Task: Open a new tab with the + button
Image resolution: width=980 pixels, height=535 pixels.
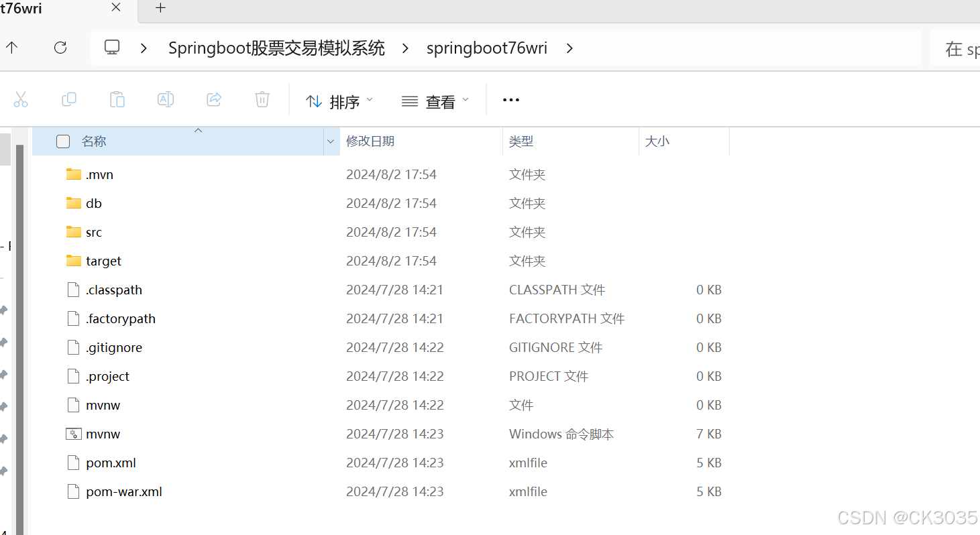Action: pos(160,9)
